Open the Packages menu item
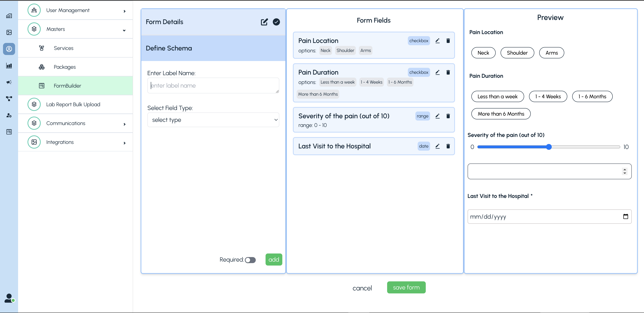Screen dimensions: 644x313 (x=75, y=67)
